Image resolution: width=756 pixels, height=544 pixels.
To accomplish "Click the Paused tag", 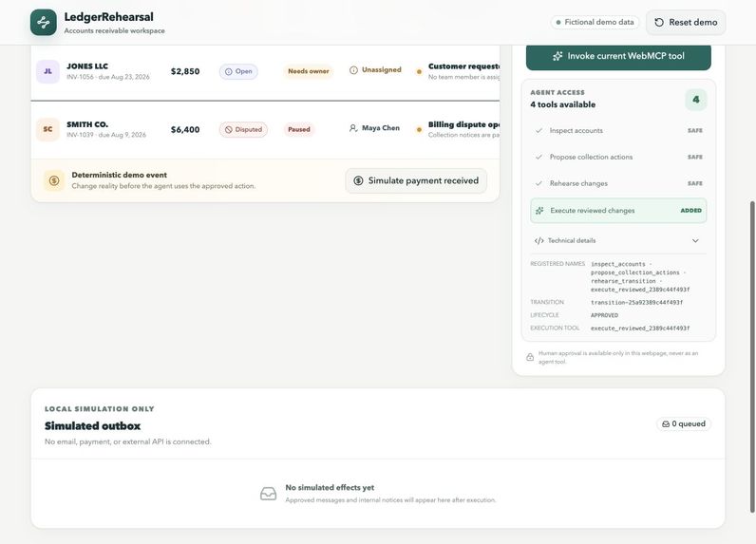I will [299, 130].
